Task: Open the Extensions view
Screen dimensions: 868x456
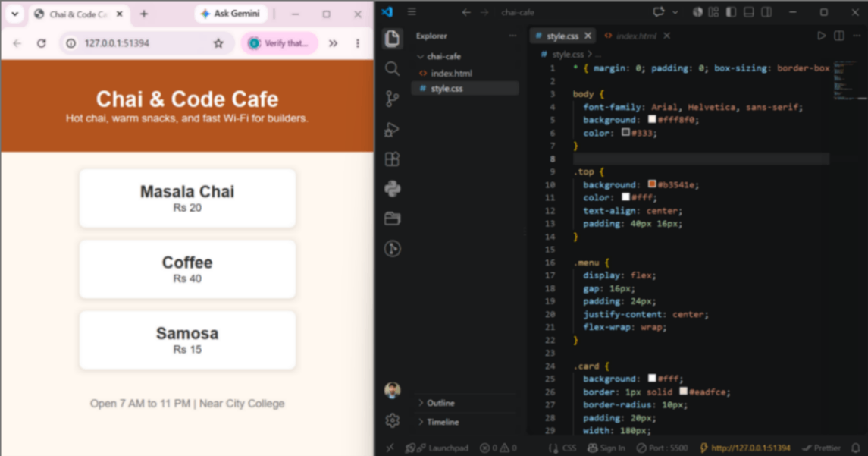Action: (x=393, y=159)
